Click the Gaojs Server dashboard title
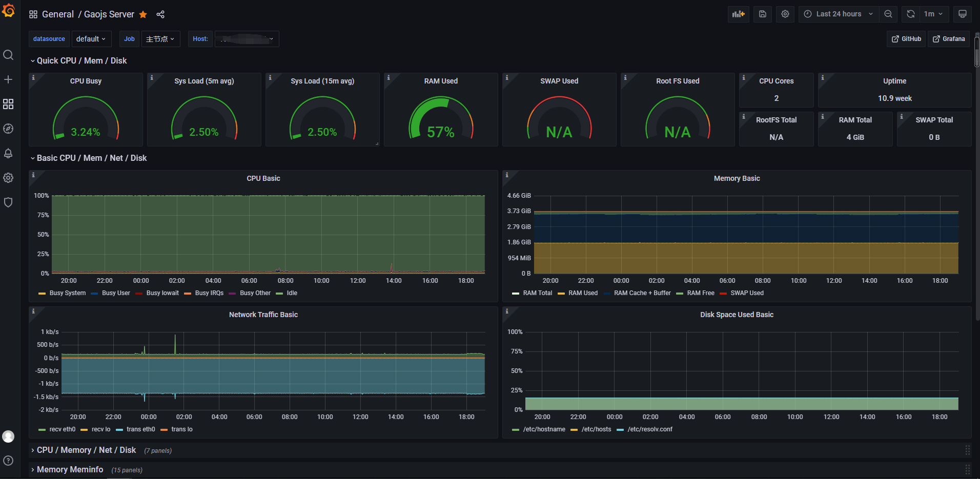The image size is (980, 479). click(x=109, y=14)
